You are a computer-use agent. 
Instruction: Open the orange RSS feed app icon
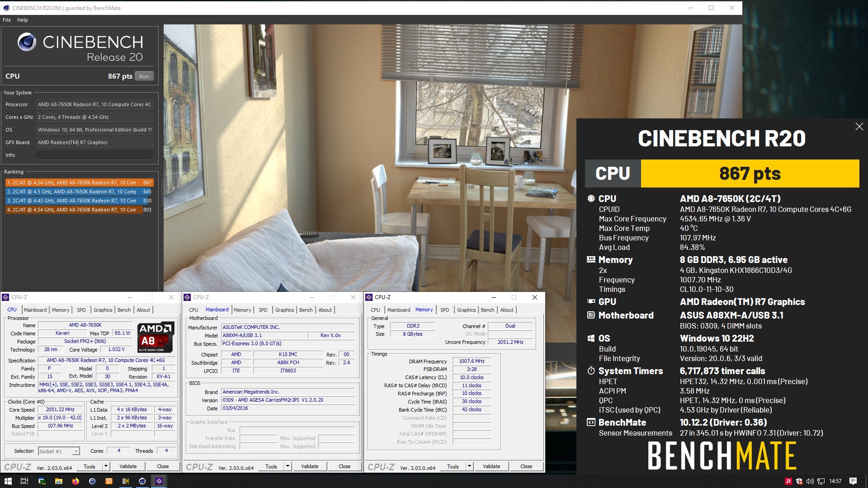tap(108, 481)
